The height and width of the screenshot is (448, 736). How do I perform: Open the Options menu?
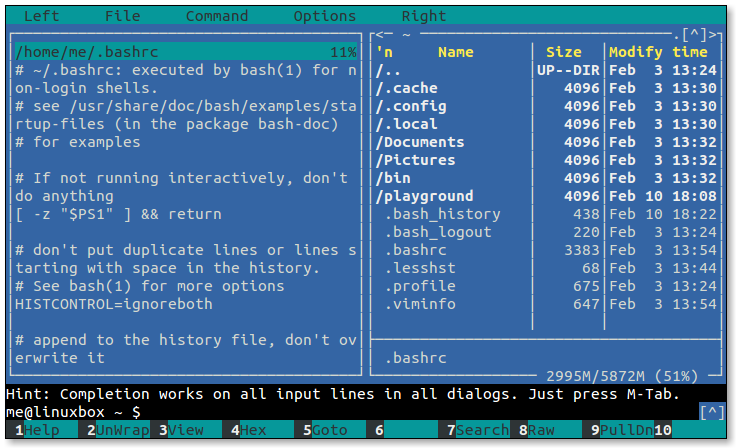[x=324, y=16]
